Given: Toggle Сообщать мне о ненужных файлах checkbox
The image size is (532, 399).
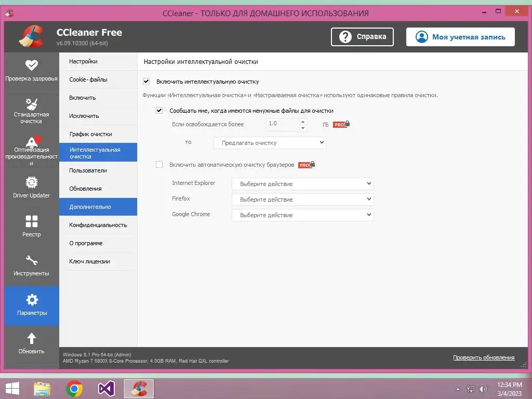Looking at the screenshot, I should tap(159, 110).
